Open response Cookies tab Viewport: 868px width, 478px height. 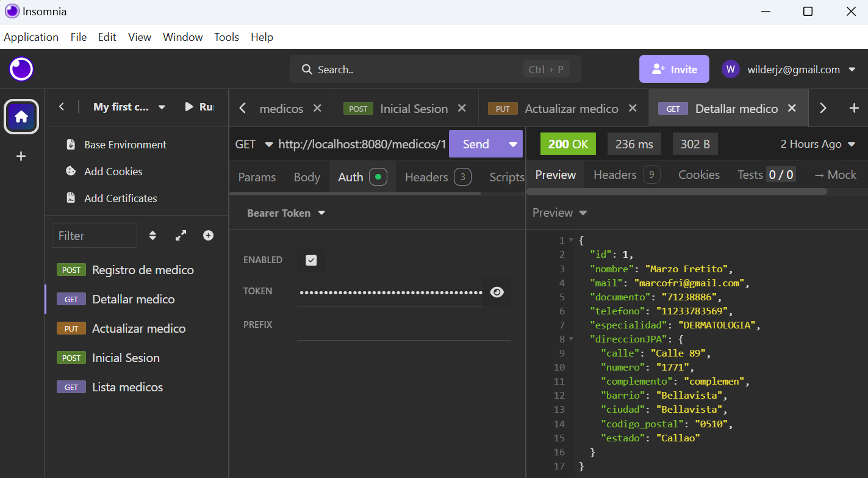coord(699,175)
